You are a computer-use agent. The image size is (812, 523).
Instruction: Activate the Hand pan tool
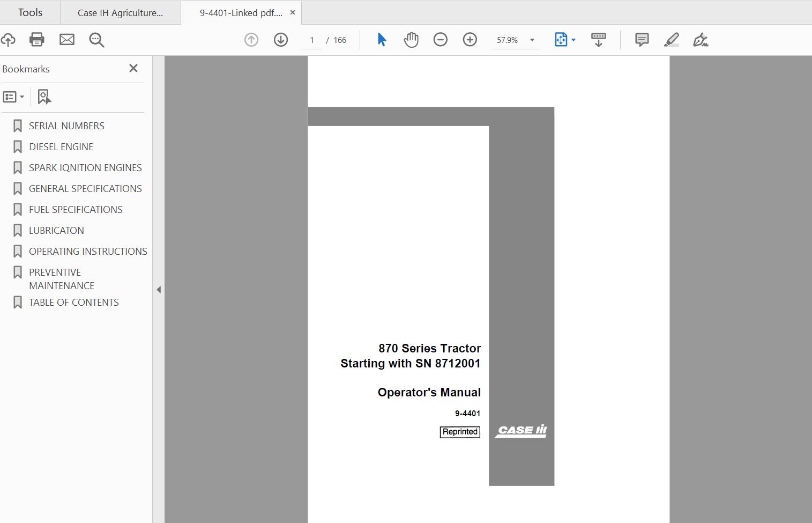point(411,40)
